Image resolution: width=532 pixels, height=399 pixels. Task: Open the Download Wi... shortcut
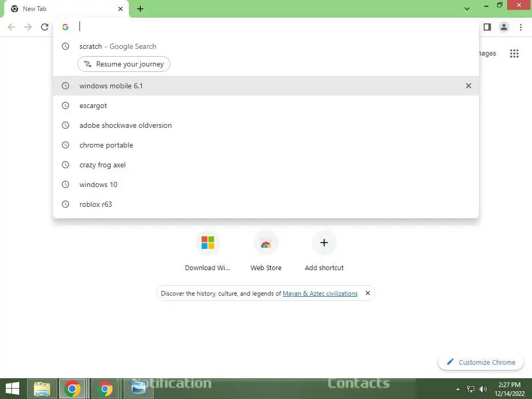208,251
